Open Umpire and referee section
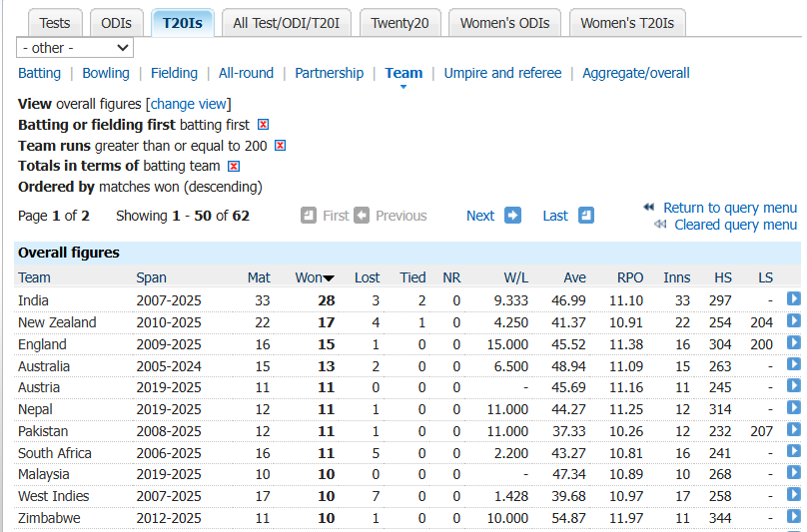 [x=502, y=73]
